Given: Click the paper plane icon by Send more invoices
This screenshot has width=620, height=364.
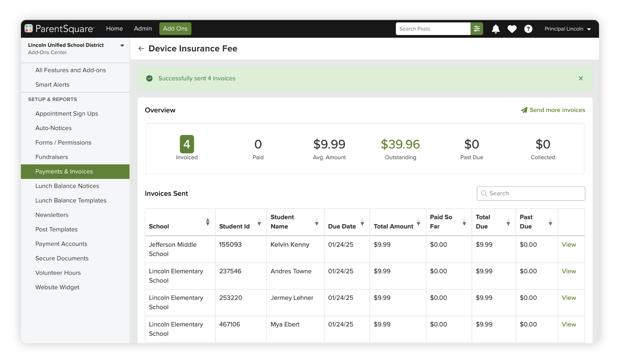Looking at the screenshot, I should 524,110.
